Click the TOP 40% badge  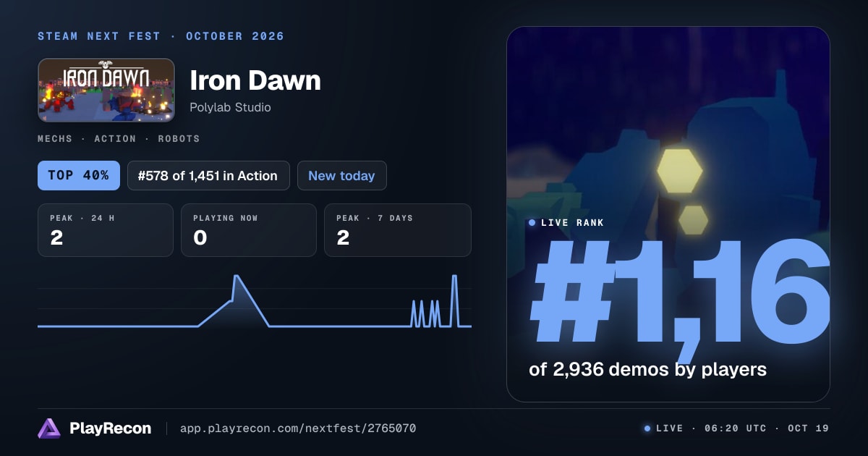tap(79, 175)
